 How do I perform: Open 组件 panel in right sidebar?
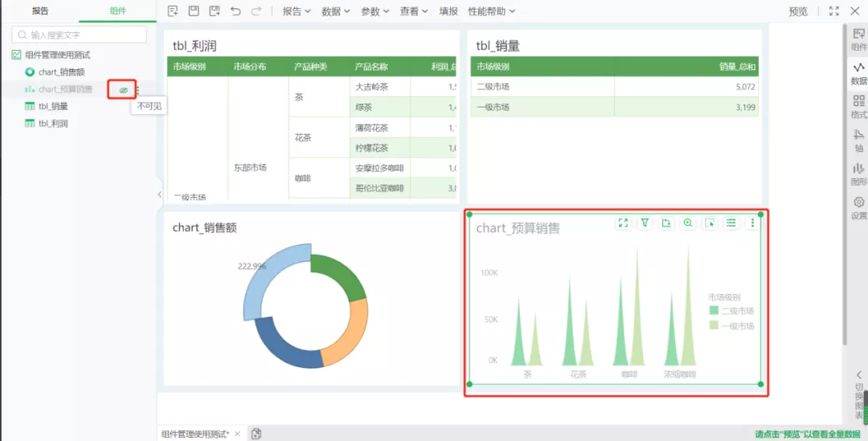click(858, 40)
